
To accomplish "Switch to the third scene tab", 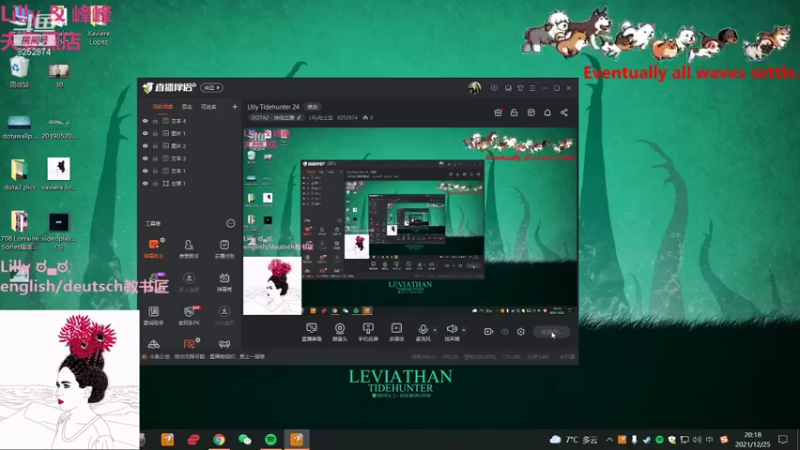I will click(x=209, y=107).
